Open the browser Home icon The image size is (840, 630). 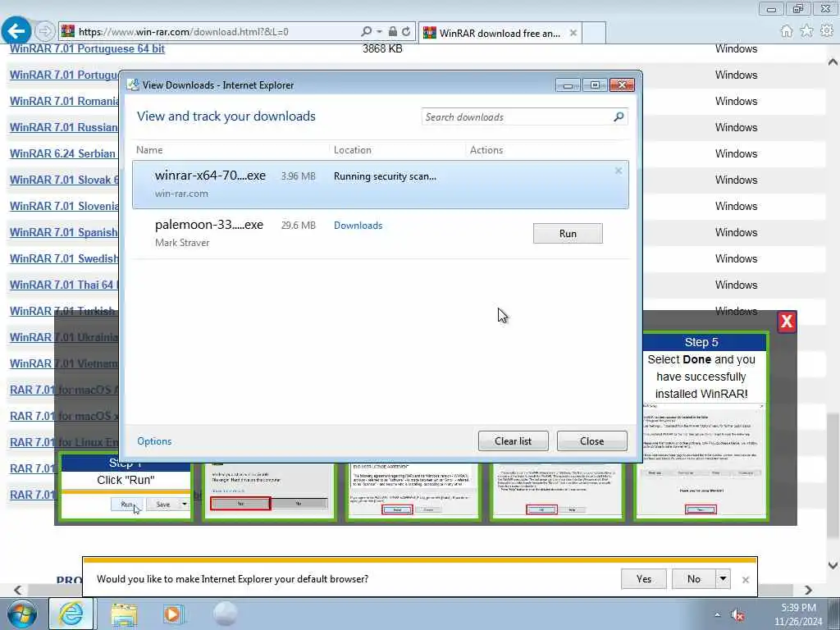point(787,31)
